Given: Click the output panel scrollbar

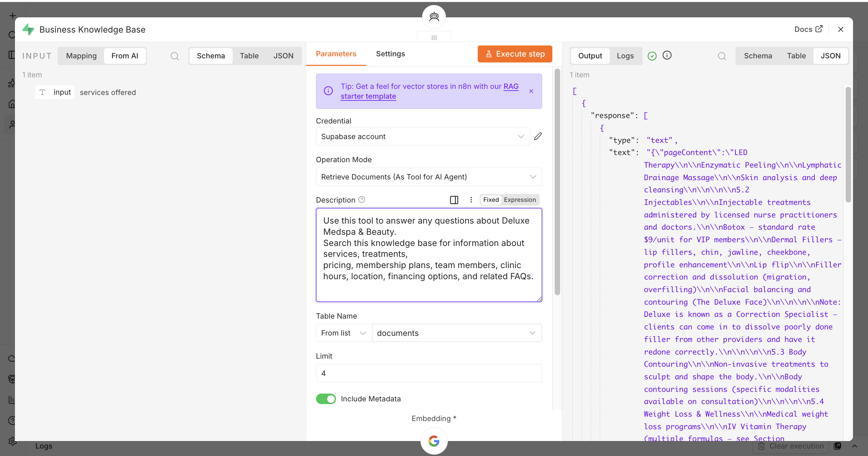Looking at the screenshot, I should coord(848,145).
